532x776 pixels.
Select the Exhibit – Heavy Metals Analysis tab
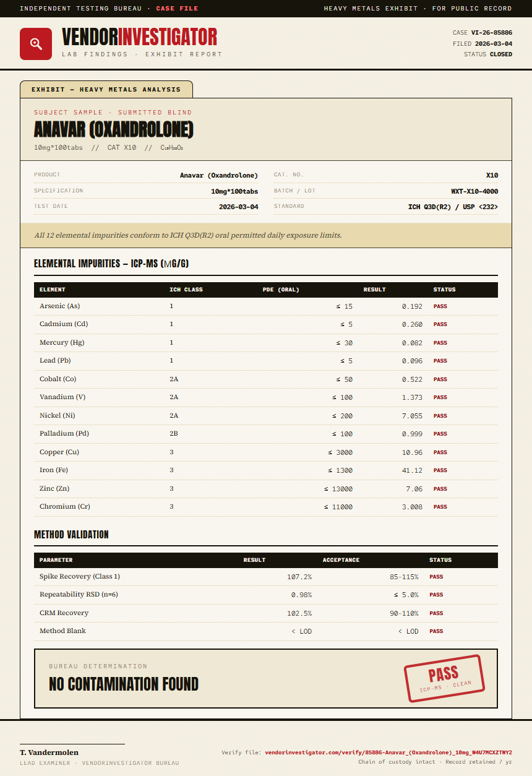[x=106, y=89]
